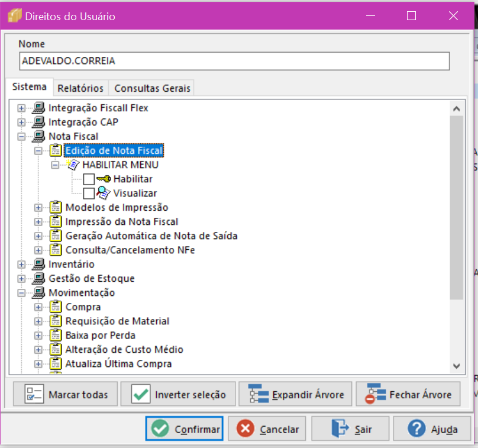The width and height of the screenshot is (478, 448).
Task: Click the clipboard icon of Impressão da Nota Fiscal
Action: [x=56, y=221]
